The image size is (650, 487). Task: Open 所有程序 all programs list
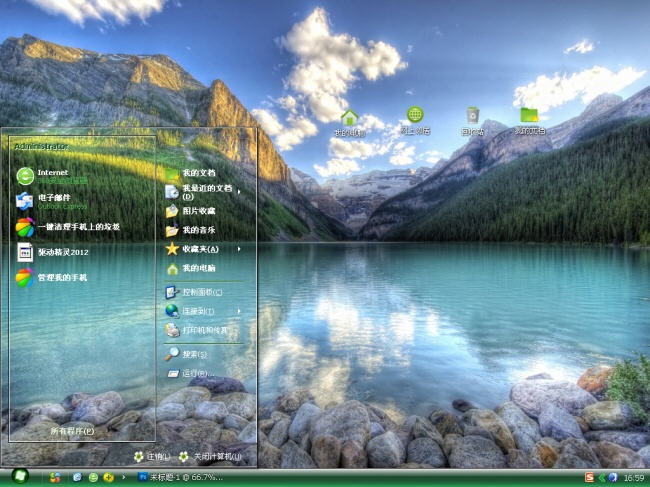[x=72, y=431]
